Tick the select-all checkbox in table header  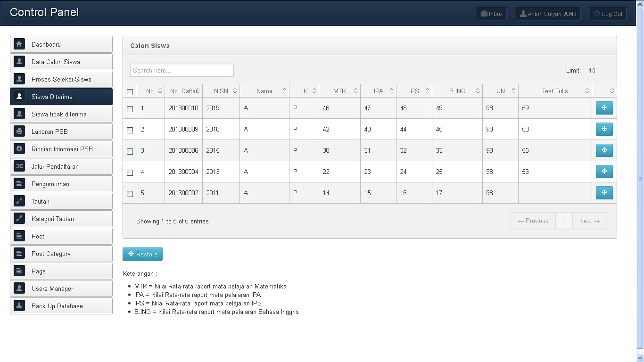point(130,92)
